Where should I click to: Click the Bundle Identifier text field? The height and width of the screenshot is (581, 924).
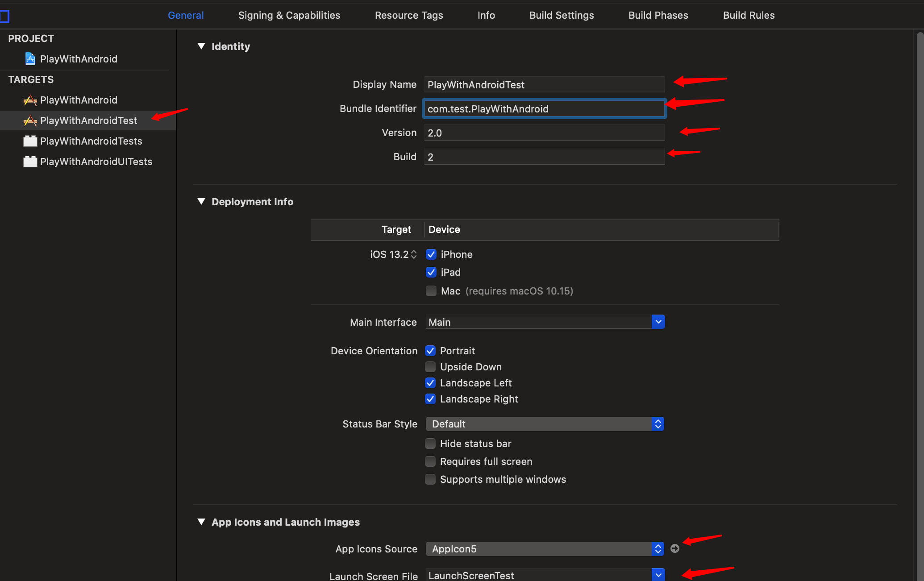544,109
